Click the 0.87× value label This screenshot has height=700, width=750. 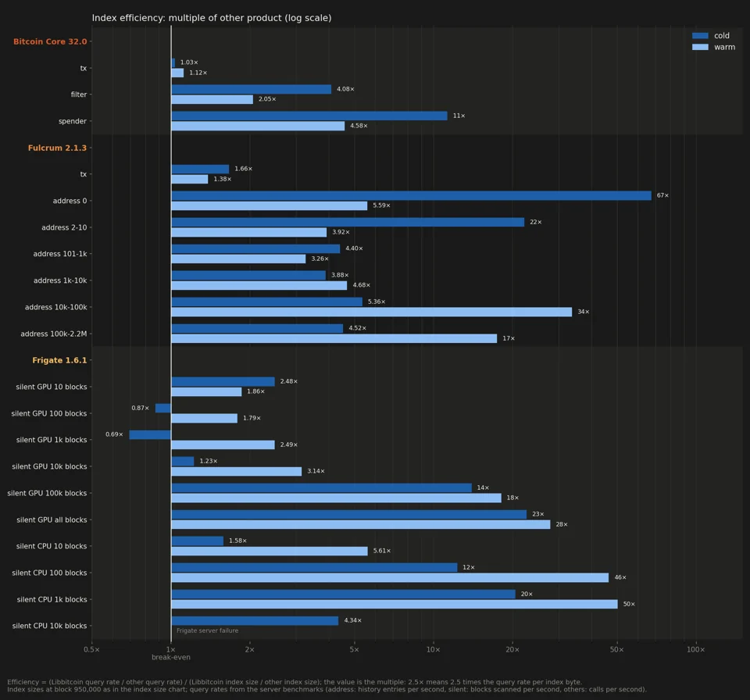point(140,408)
